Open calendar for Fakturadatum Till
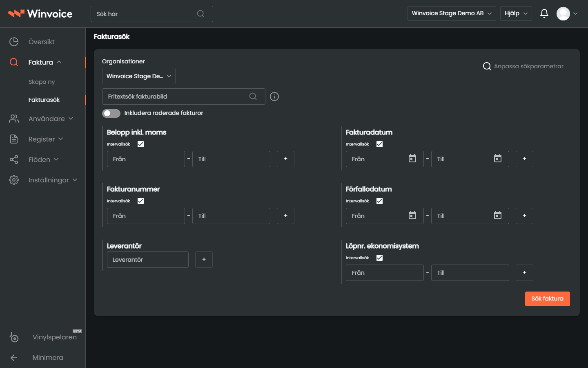588x368 pixels. (498, 159)
